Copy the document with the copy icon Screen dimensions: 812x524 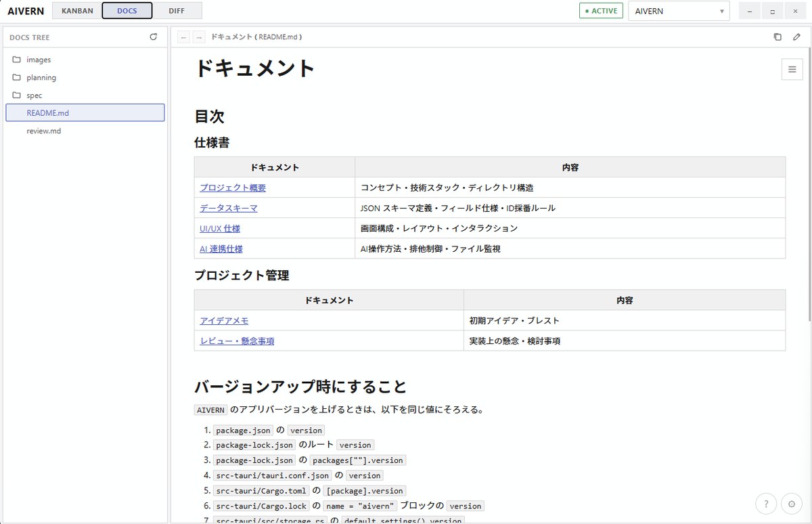pos(777,37)
